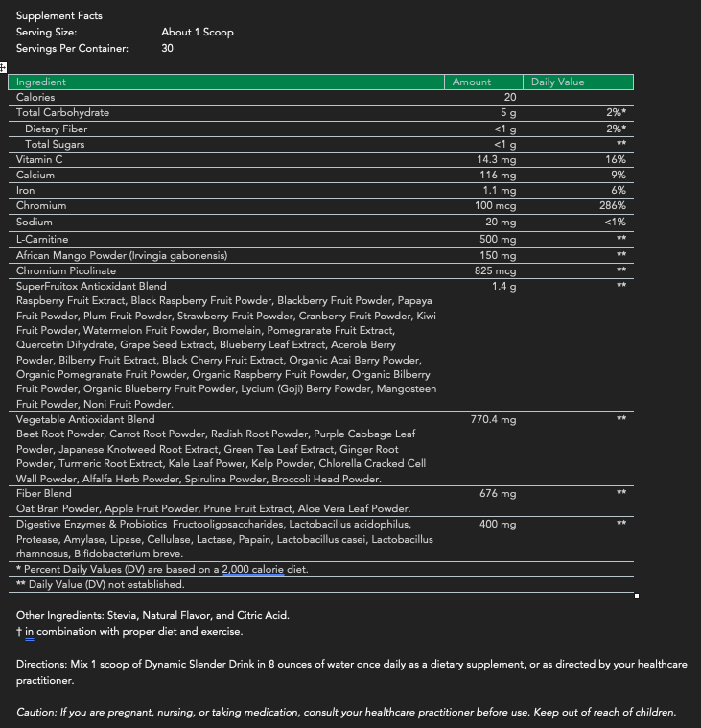This screenshot has width=701, height=728.
Task: Click the "About 1 Scoop" serving size value
Action: [x=197, y=32]
